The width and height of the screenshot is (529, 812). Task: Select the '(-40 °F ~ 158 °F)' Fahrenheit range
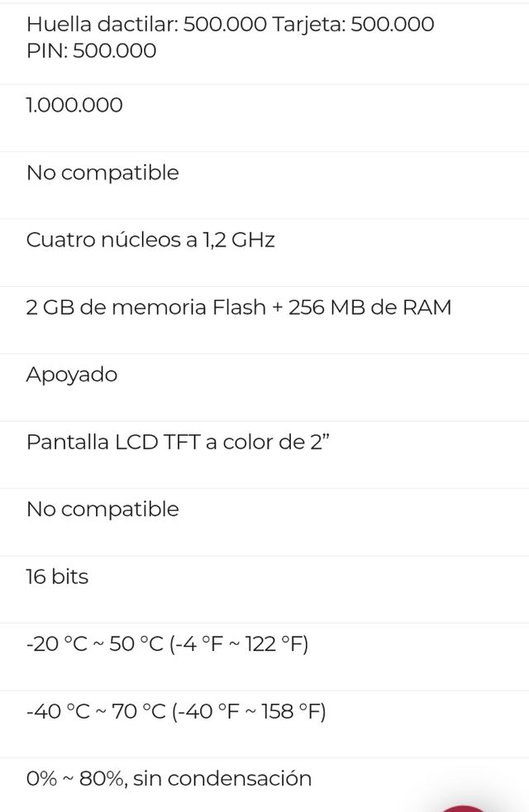pos(248,711)
